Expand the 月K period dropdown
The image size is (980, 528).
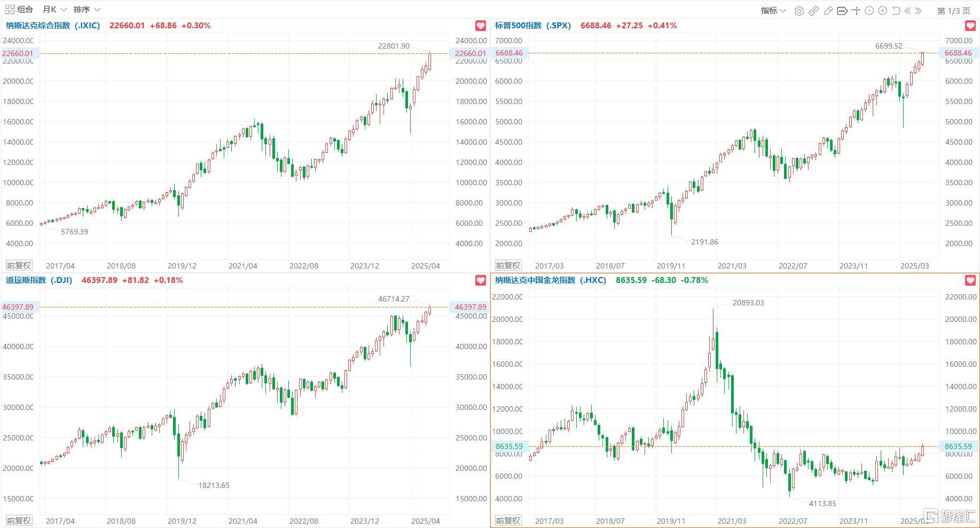coord(54,10)
